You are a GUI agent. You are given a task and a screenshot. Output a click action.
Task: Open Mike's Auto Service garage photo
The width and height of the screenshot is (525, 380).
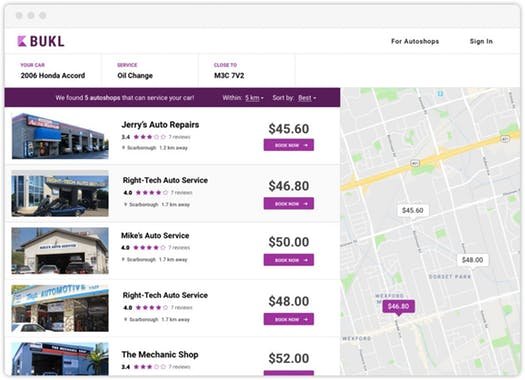[x=60, y=251]
